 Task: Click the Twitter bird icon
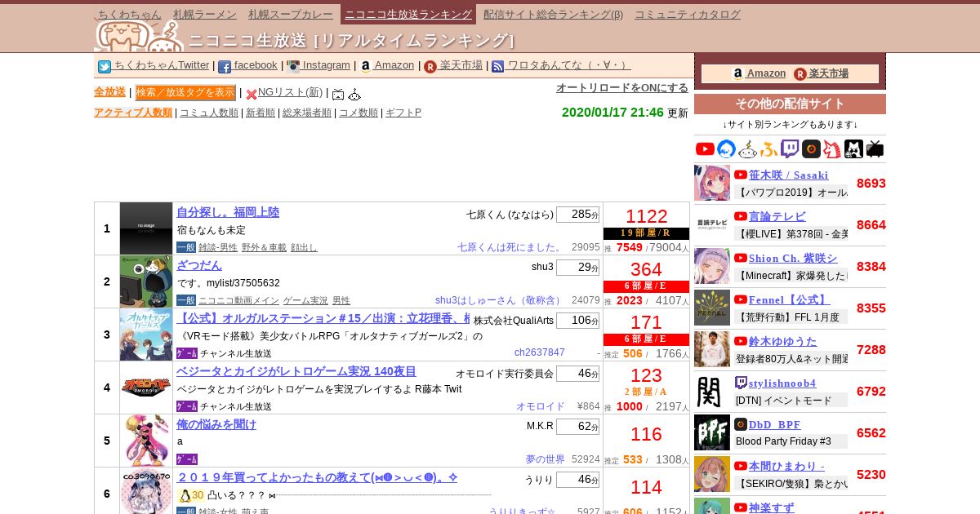[x=105, y=67]
